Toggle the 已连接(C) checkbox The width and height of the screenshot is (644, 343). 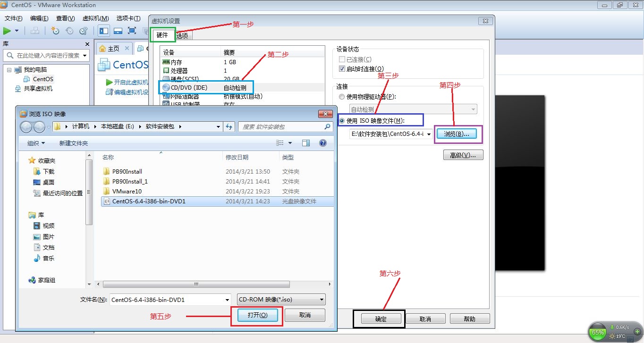tap(342, 59)
